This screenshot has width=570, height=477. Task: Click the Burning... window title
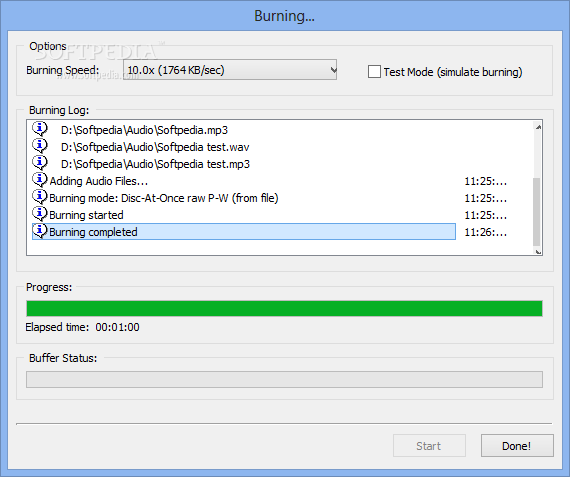284,16
